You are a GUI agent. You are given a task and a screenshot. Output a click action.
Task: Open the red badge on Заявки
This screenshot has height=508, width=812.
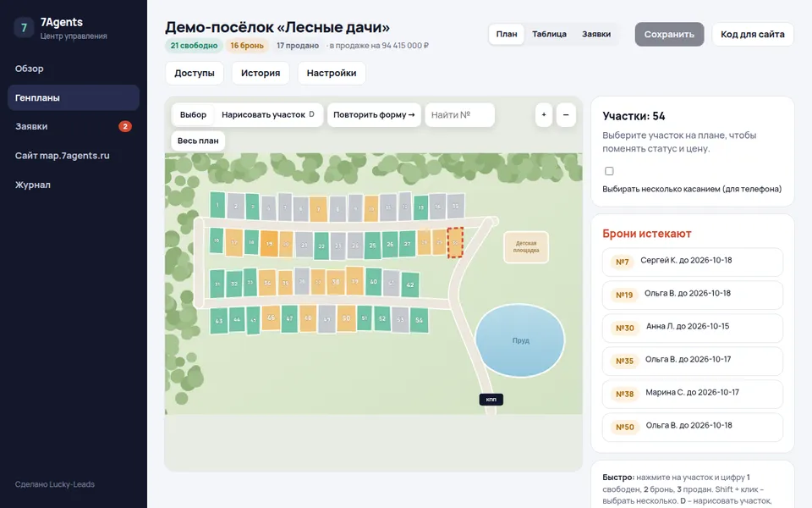(125, 126)
